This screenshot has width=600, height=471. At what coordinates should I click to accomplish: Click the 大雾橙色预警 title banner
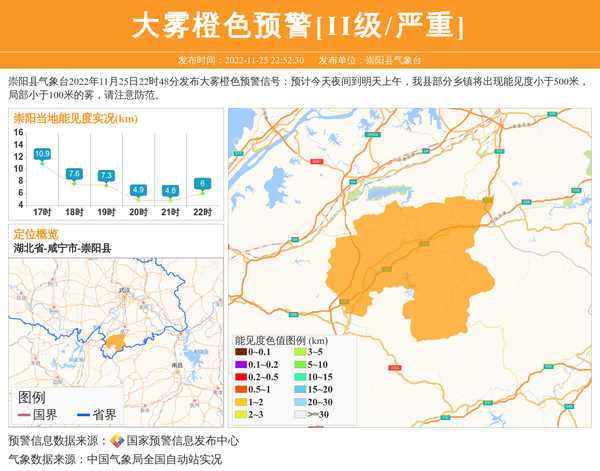point(299,23)
